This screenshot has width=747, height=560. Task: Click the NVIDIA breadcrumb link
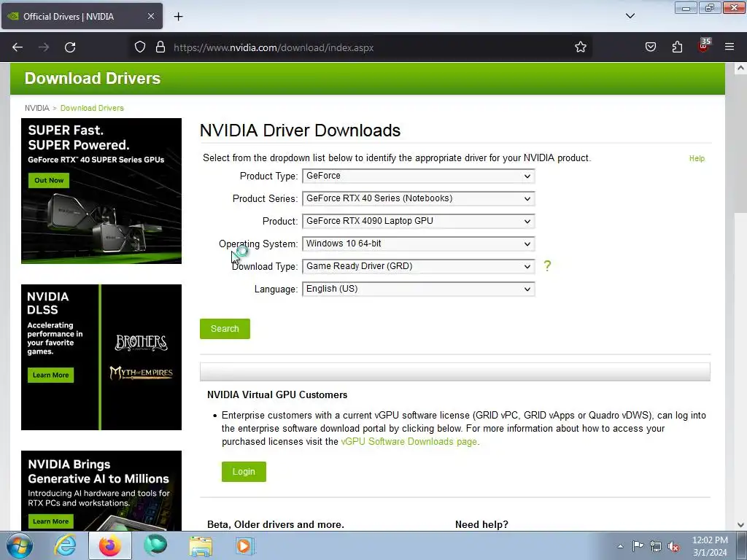click(37, 108)
